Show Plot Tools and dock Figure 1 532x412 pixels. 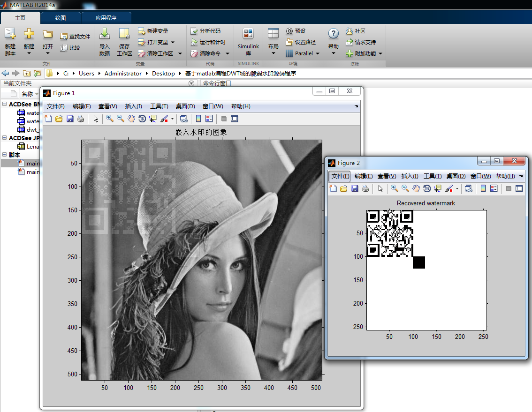[x=235, y=119]
